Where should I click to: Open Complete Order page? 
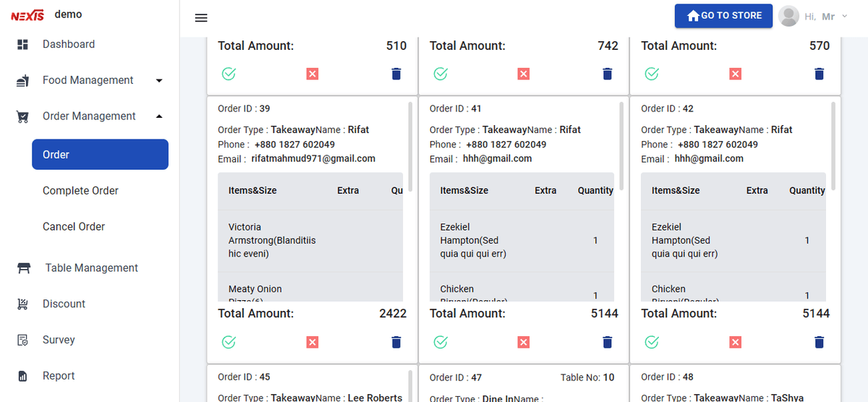coord(80,191)
